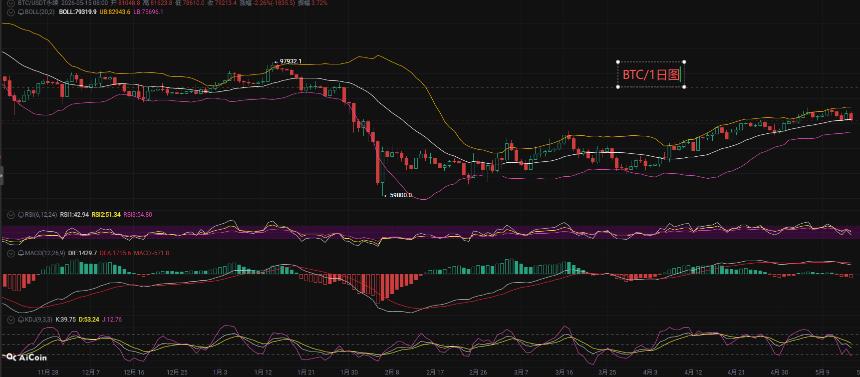Screen dimensions: 860x377
Task: Click the 4月12 date axis label
Action: pos(693,372)
